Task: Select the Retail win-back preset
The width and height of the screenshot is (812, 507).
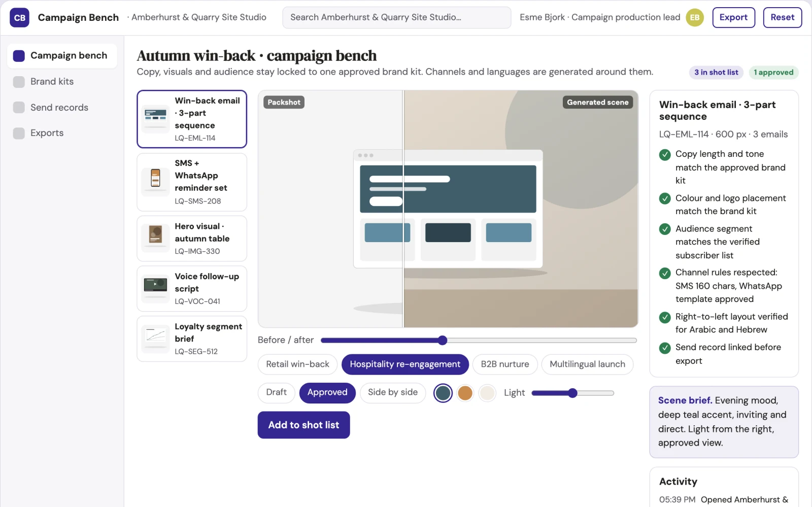Action: pos(297,364)
